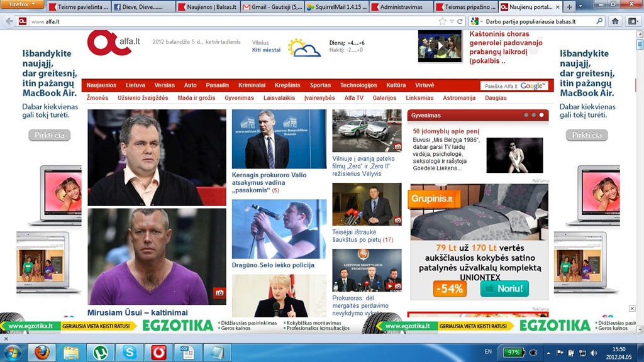Screen dimensions: 644x362
Task: Switch to the Gmail tab
Action: pyautogui.click(x=272, y=7)
